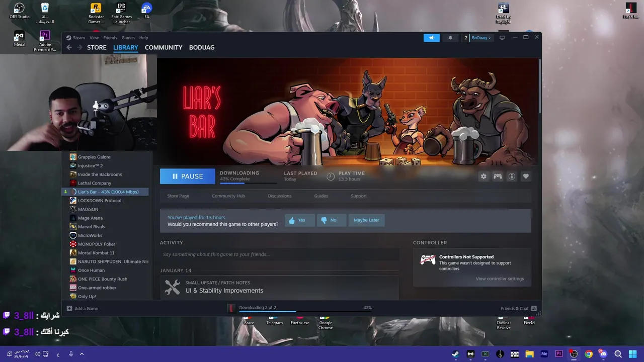
Task: Click the Steam icon in taskbar
Action: click(455, 354)
